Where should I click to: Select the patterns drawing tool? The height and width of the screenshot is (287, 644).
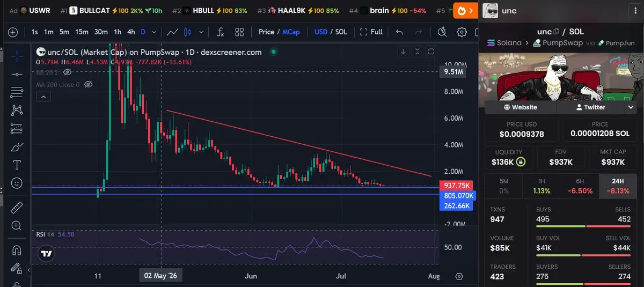tap(17, 110)
